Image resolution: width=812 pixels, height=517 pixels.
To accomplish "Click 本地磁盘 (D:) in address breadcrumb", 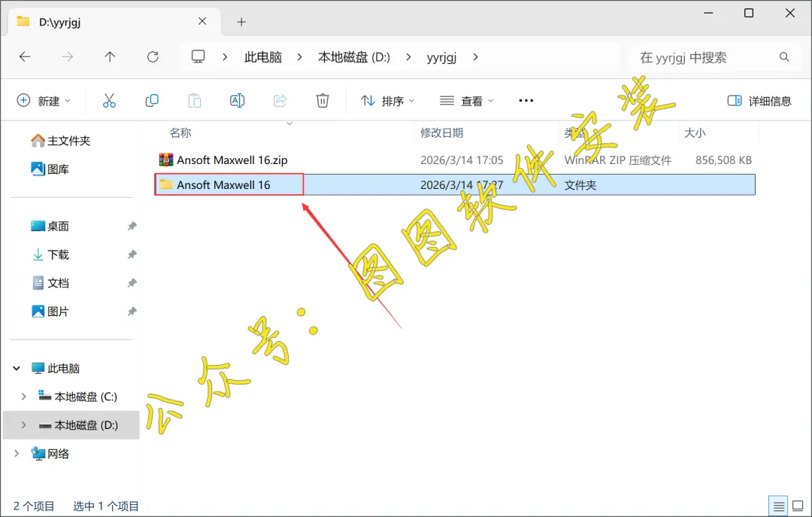I will click(x=354, y=57).
